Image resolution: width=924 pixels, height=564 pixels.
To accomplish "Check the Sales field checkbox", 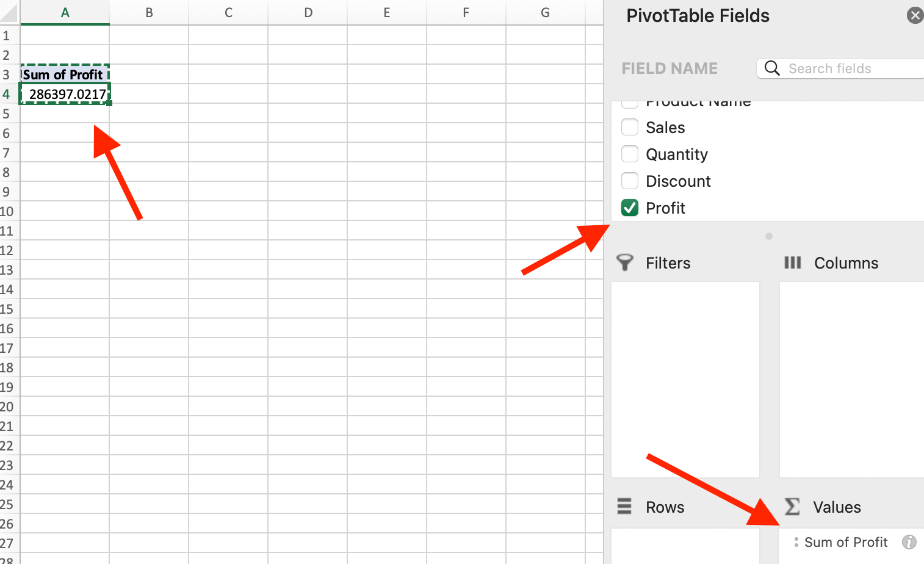I will 630,127.
